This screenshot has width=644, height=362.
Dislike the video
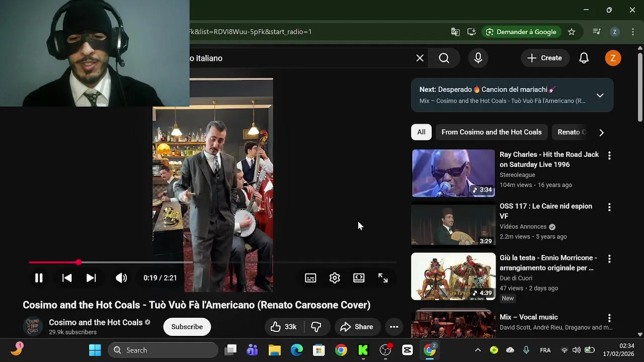click(316, 327)
